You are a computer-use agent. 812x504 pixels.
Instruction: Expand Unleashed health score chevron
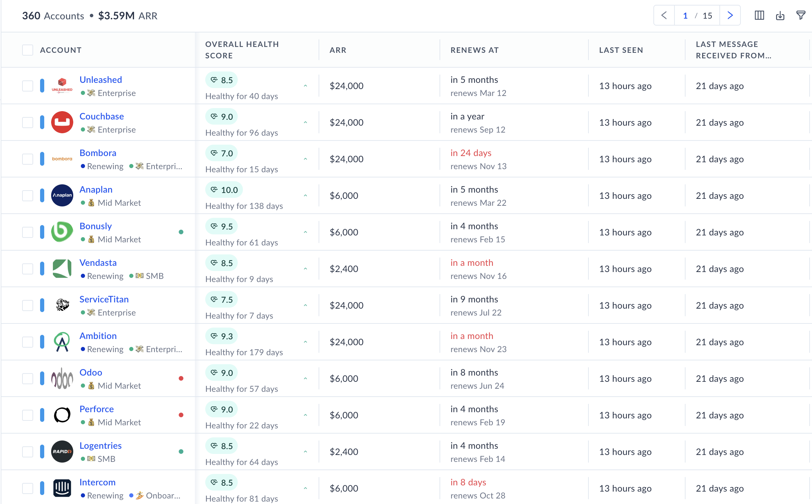(x=305, y=86)
